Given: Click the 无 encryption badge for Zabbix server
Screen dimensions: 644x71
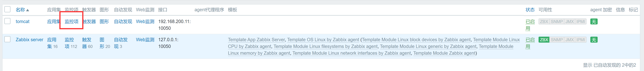Looking at the screenshot, I should tap(594, 40).
